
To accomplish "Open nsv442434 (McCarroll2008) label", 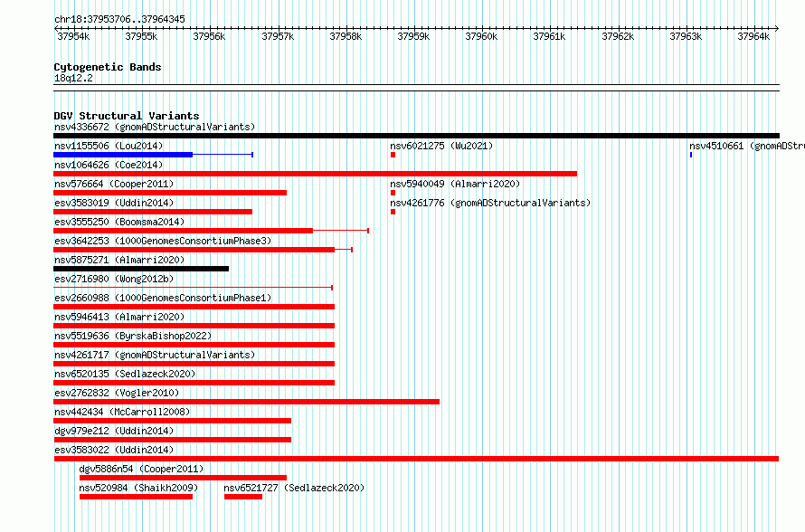I will (122, 412).
